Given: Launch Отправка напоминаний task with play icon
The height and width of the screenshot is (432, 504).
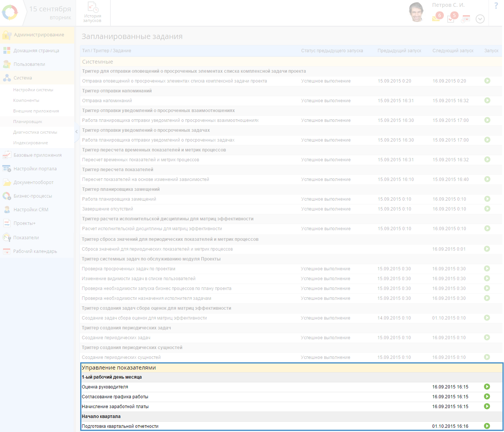Looking at the screenshot, I should click(487, 100).
